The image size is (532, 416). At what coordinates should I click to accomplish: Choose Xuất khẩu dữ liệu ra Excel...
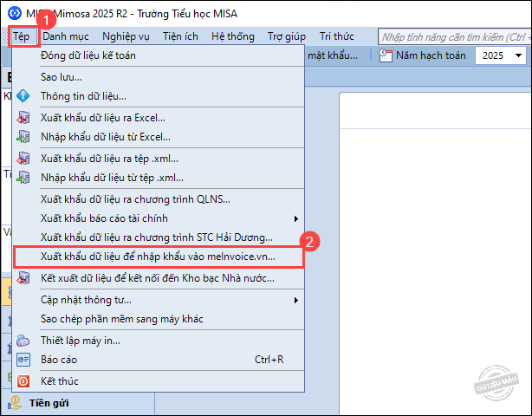158,118
